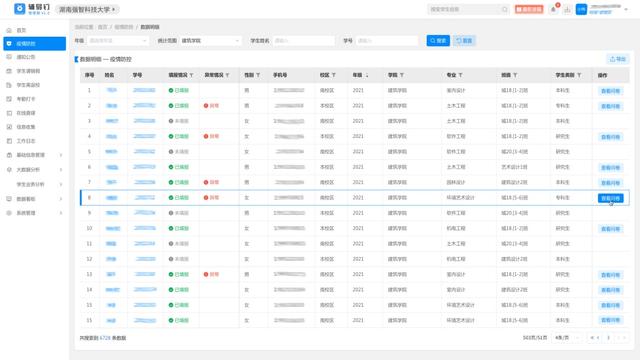
Task: Click the 导出 export button
Action: (618, 59)
